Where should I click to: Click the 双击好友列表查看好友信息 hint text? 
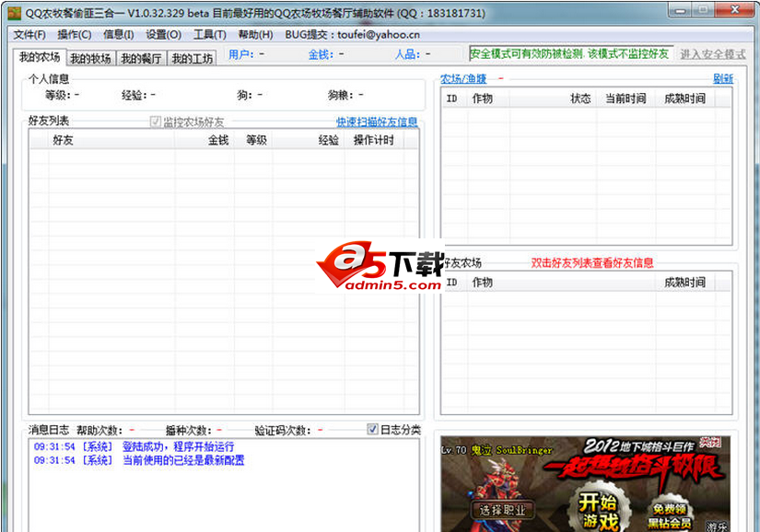(591, 263)
